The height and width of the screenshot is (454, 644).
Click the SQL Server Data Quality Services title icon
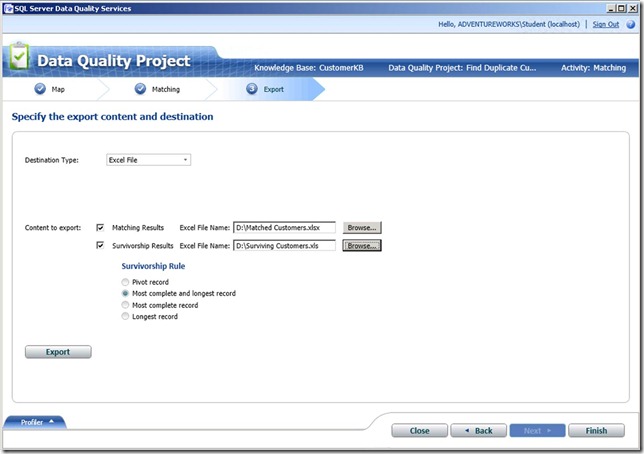[x=8, y=8]
